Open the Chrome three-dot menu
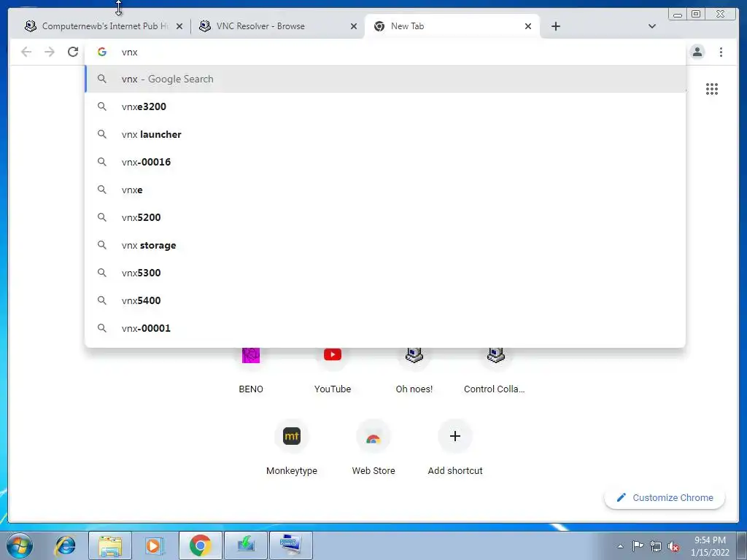This screenshot has width=747, height=560. pos(721,52)
